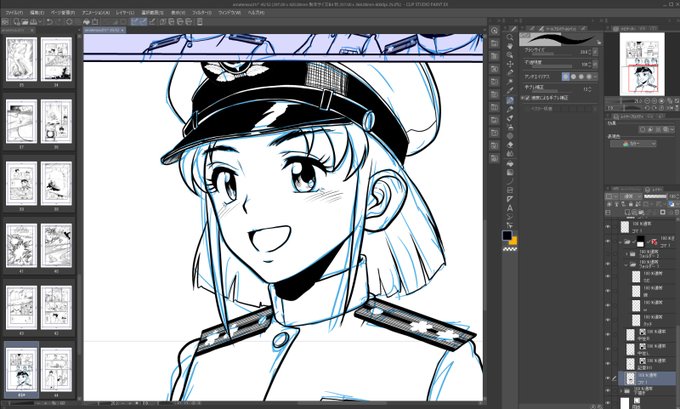Viewport: 680px width, 409px height.
Task: Click the Open file icon in the command bar
Action: tap(25, 22)
